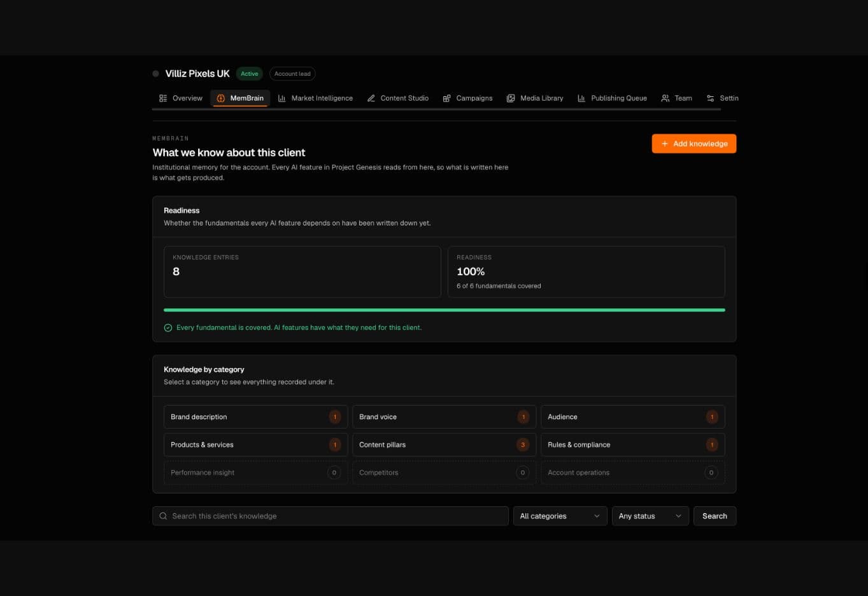
Task: Click the Publishing Queue bars icon
Action: tap(581, 98)
